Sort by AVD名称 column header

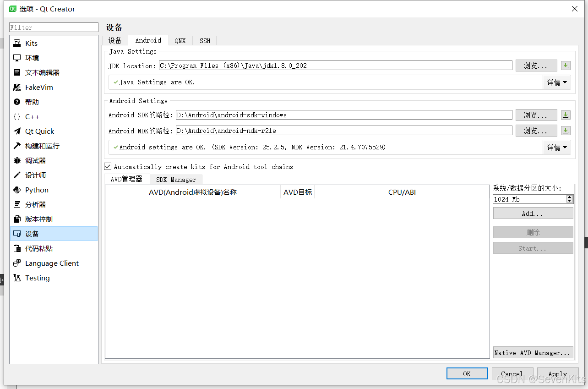coord(193,192)
